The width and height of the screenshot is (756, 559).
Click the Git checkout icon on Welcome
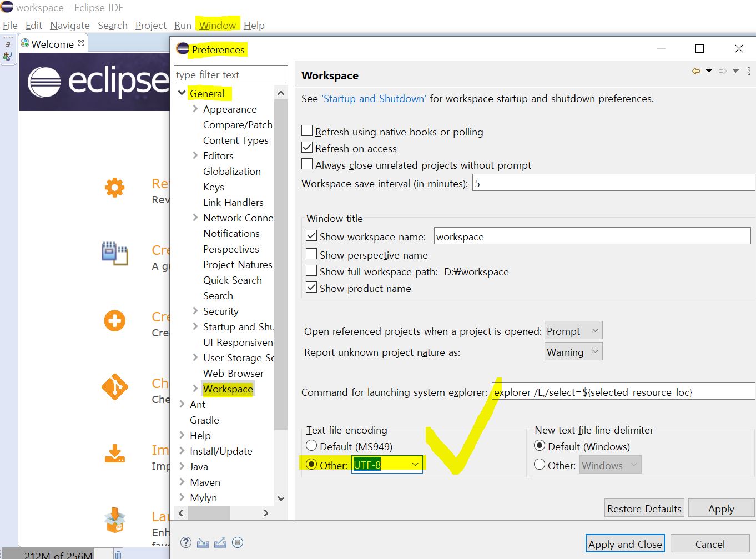pos(115,387)
